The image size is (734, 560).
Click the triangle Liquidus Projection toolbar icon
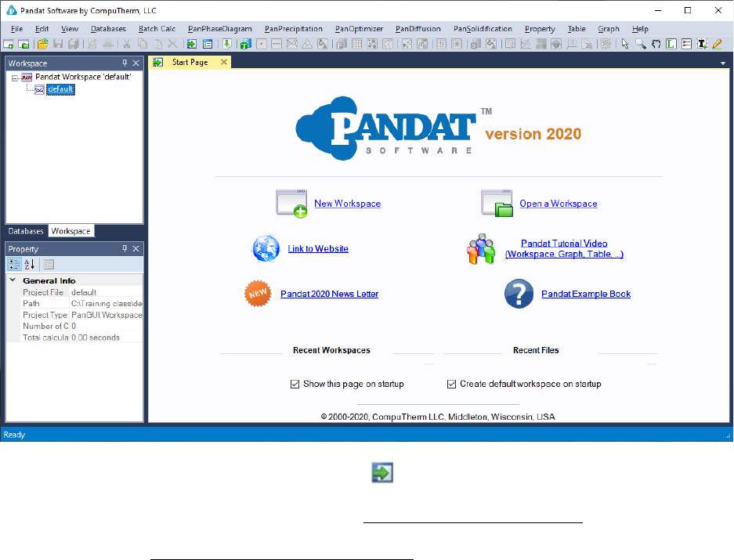click(x=307, y=44)
